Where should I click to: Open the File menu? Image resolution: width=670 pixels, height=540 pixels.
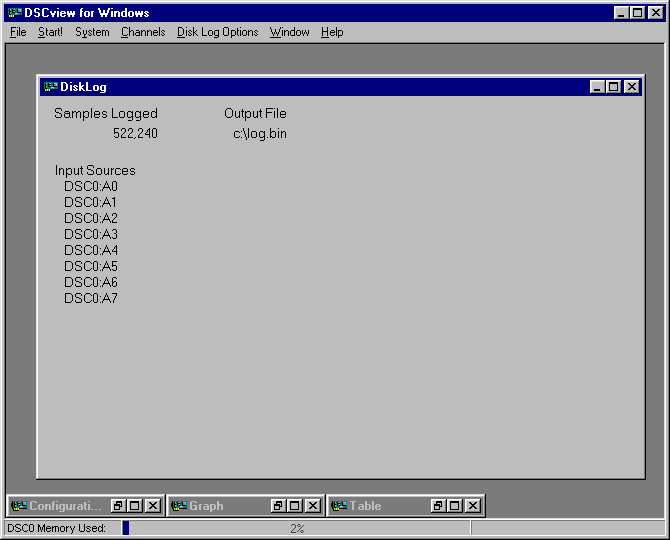coord(18,32)
